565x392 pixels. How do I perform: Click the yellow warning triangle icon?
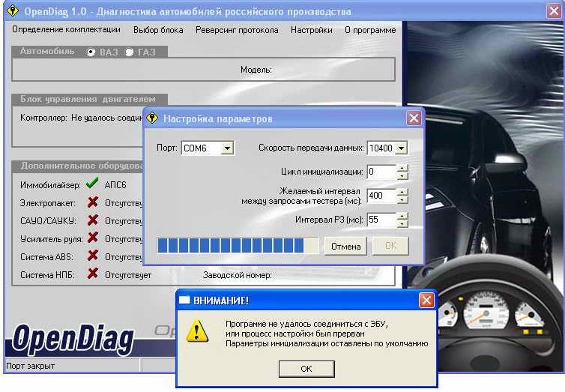tap(197, 331)
